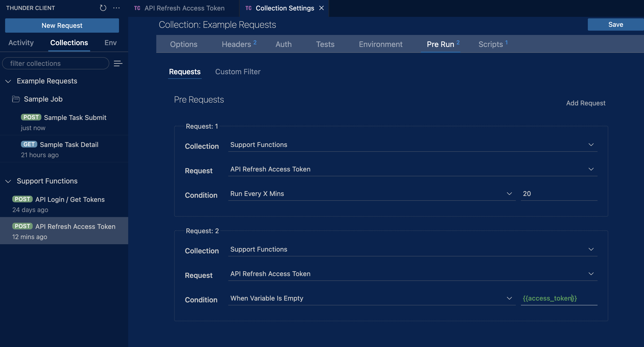Open the GET Sample Task Detail request
The width and height of the screenshot is (644, 347).
(69, 145)
